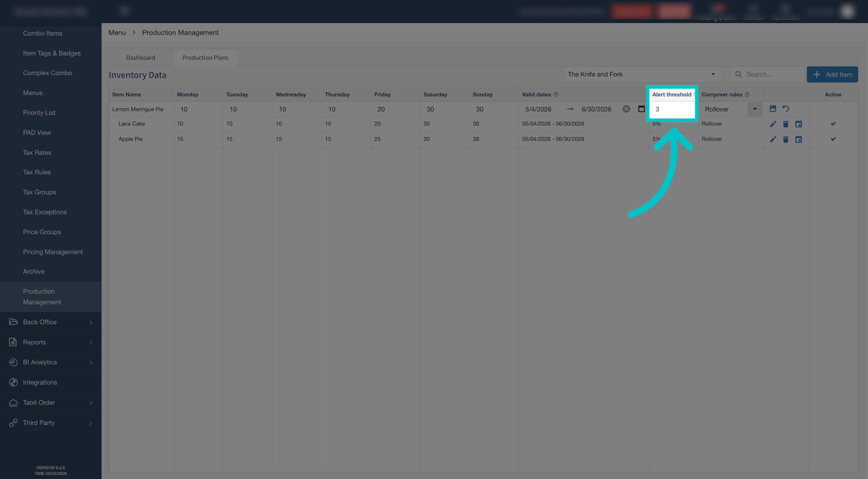The width and height of the screenshot is (868, 479).
Task: Open Item Tags & Badges in sidebar
Action: click(52, 53)
